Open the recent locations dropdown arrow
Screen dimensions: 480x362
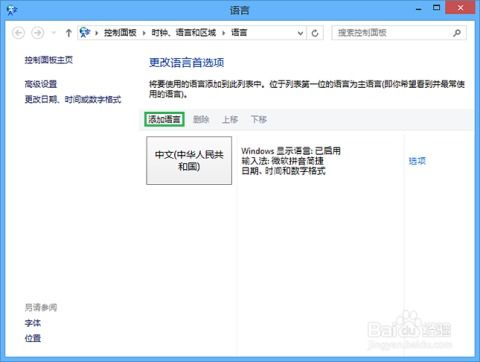tap(54, 33)
